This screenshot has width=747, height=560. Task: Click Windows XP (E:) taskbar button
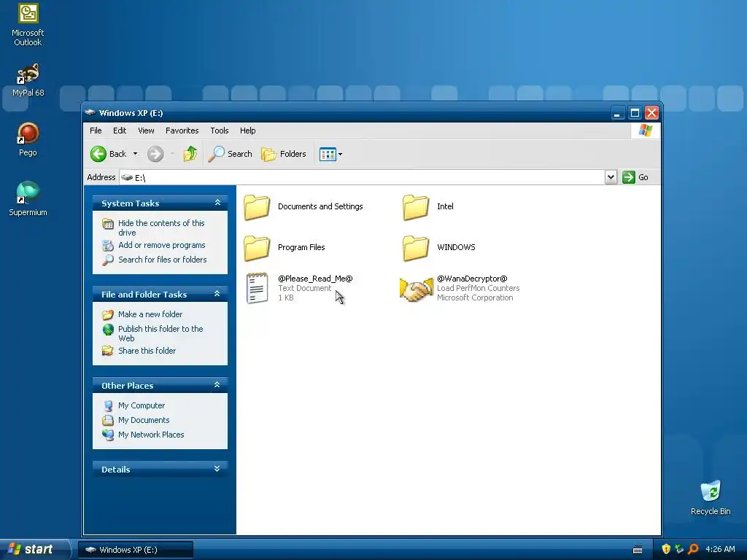135,550
